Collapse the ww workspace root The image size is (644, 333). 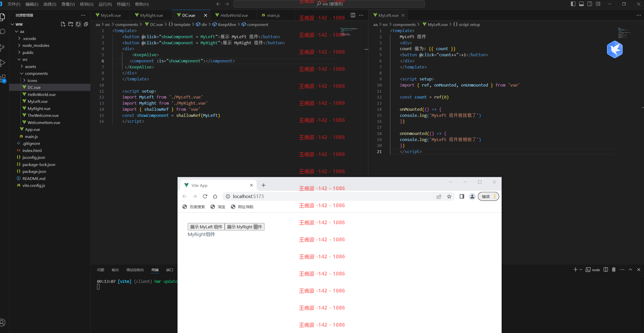point(12,24)
